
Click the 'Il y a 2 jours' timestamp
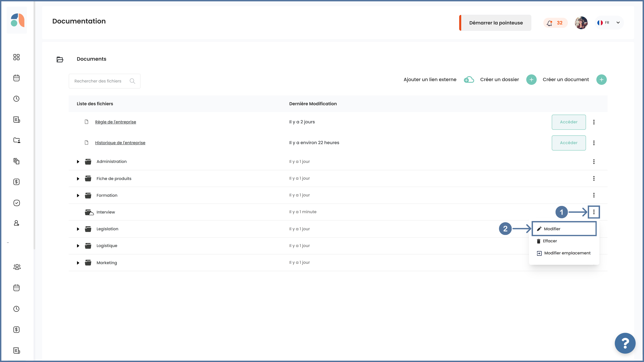[x=302, y=122]
